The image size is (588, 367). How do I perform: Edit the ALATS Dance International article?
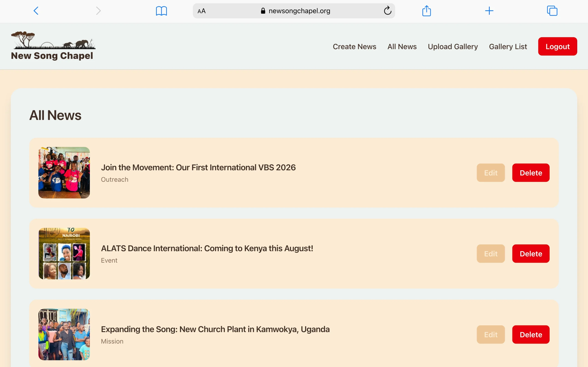[491, 253]
